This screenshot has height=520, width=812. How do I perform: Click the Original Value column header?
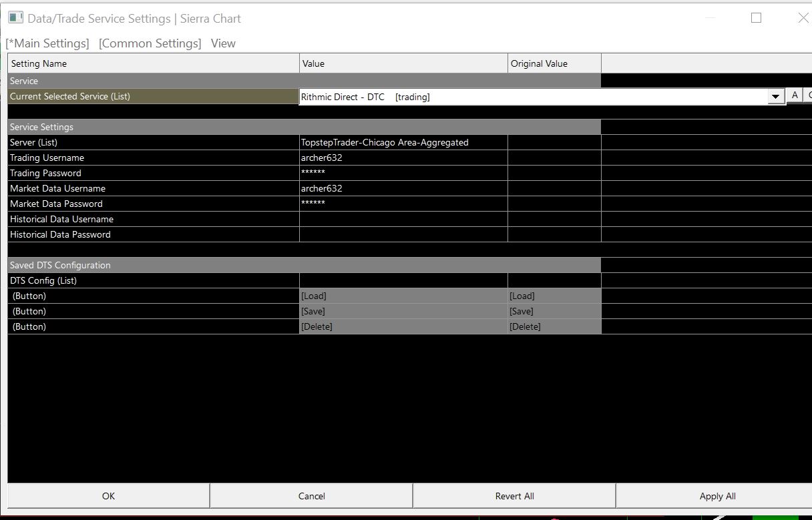(x=554, y=63)
